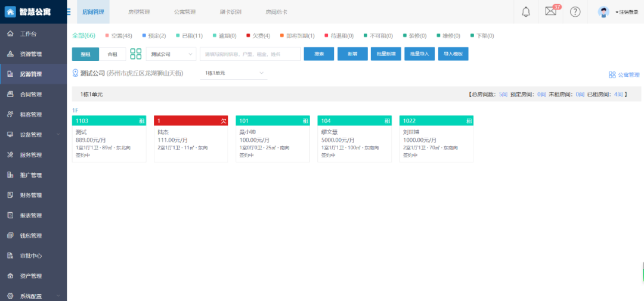
Task: Click the location pin next to 测试公司
Action: point(75,73)
